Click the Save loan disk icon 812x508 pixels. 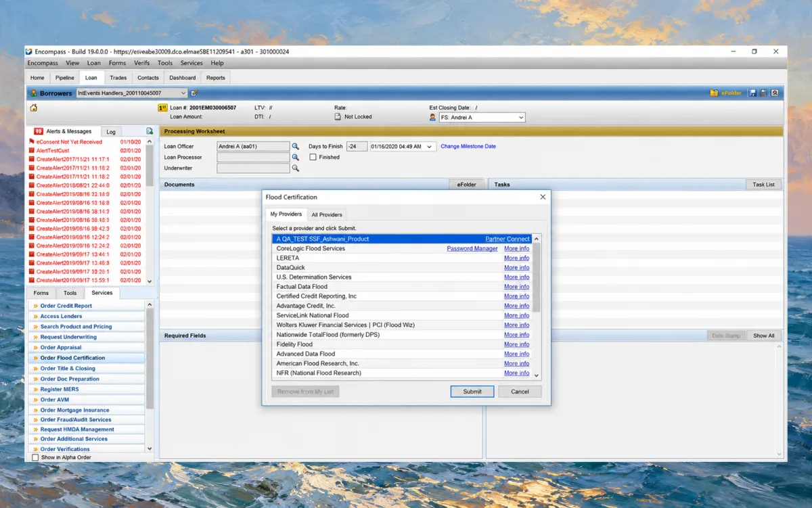tap(752, 93)
